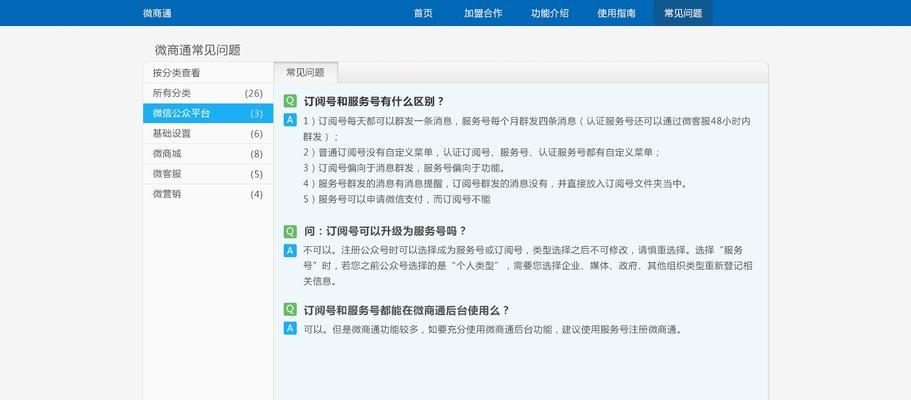Click answer line 3）订阅号偏向于消息群发
The height and width of the screenshot is (400, 911).
405,168
